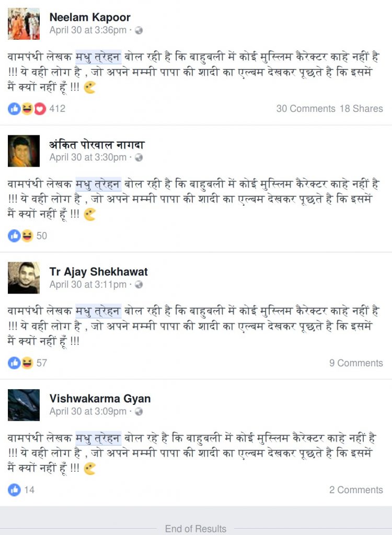Open Vishwakarma Gyan's profile name
The width and height of the screenshot is (392, 535).
coord(100,399)
